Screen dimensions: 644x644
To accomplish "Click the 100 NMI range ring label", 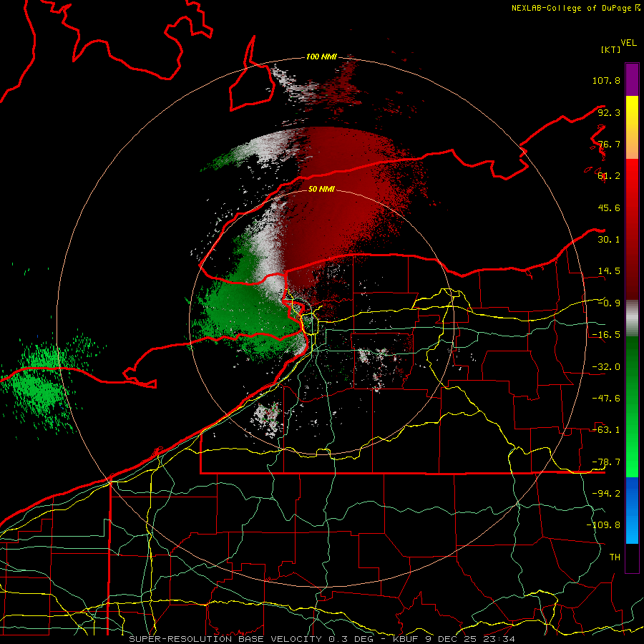I will 321,57.
